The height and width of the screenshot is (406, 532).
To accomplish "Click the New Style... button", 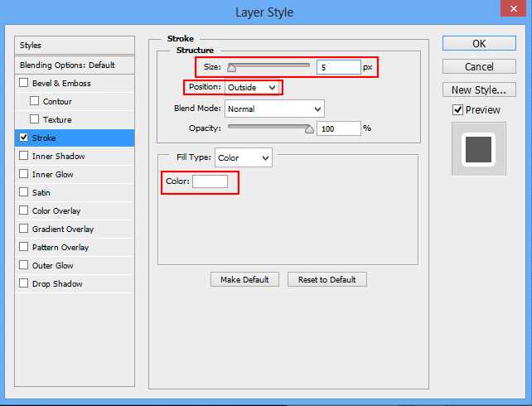I will pos(479,89).
